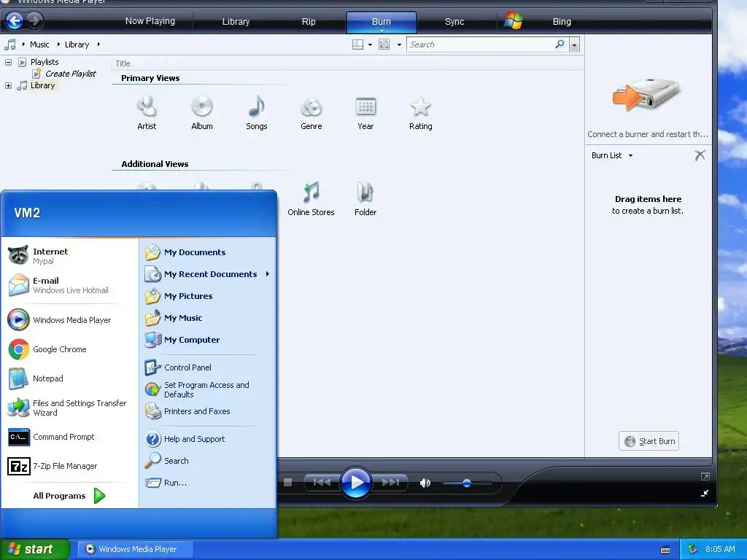Open the Burn tab options arrow
The height and width of the screenshot is (560, 747).
[381, 31]
